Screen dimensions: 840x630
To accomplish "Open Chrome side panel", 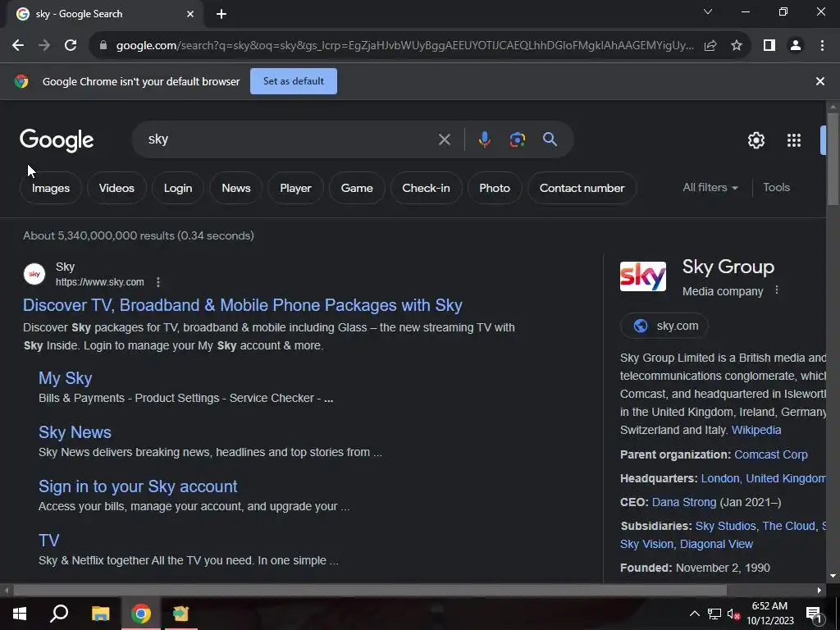I will [x=769, y=46].
